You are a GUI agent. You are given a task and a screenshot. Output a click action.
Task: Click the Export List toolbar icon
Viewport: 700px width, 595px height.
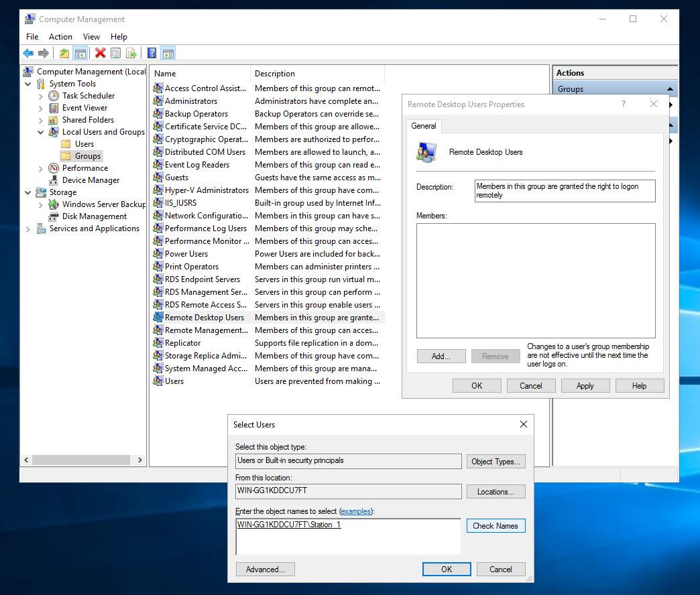(131, 54)
